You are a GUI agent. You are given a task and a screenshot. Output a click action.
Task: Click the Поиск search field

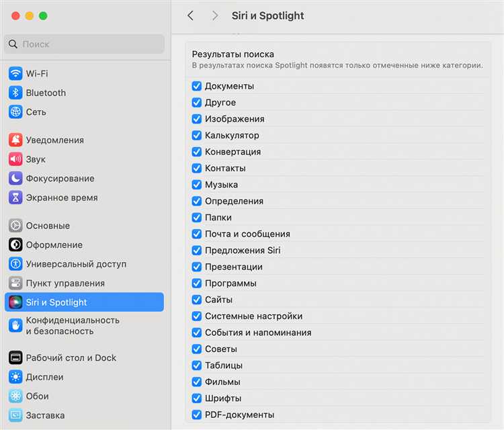coord(84,44)
